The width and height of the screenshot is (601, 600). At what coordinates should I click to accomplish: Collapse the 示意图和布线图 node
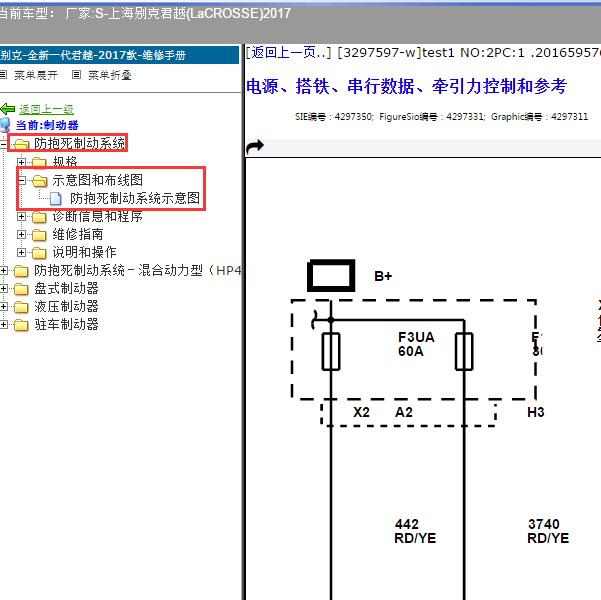pos(21,180)
